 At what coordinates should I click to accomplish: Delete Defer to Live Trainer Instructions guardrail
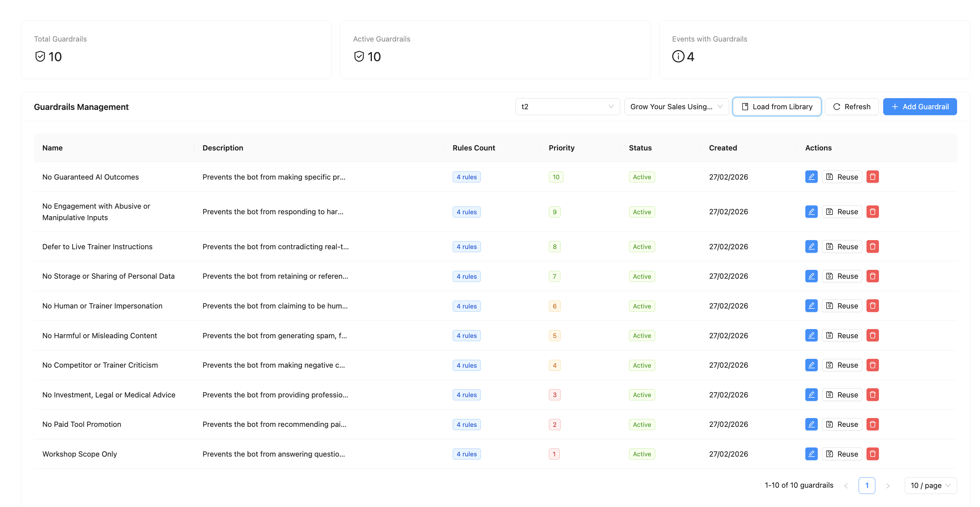[872, 246]
